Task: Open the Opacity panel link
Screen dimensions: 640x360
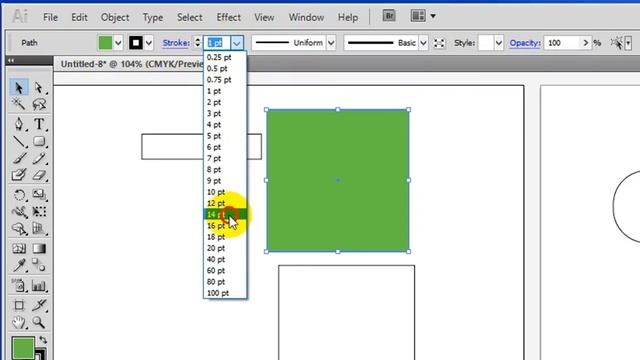Action: (525, 42)
